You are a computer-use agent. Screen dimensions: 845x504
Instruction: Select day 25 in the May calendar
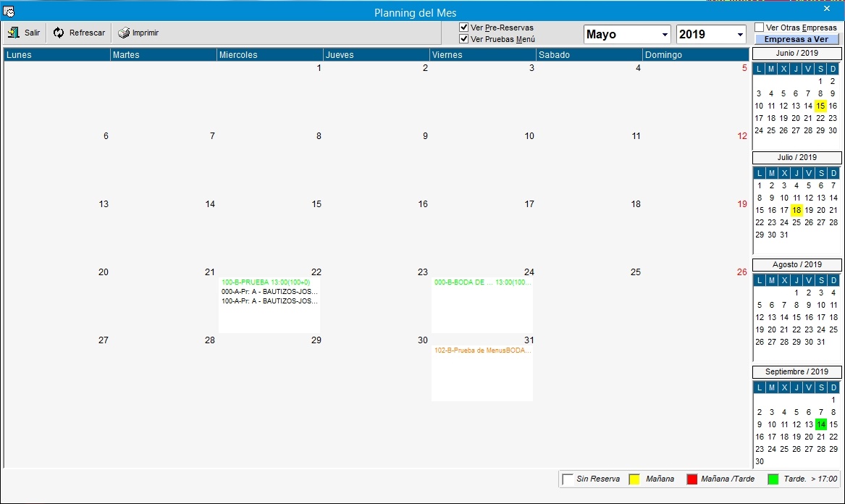point(636,272)
